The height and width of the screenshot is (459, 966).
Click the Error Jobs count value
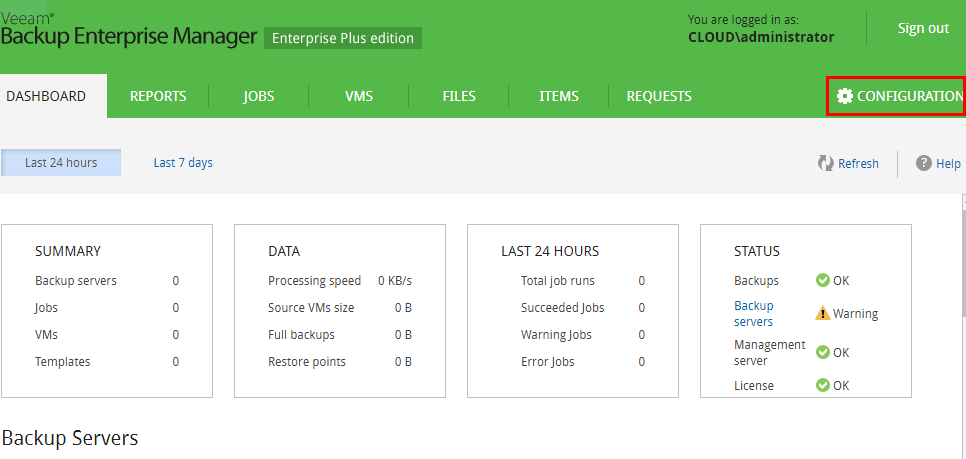coord(642,362)
